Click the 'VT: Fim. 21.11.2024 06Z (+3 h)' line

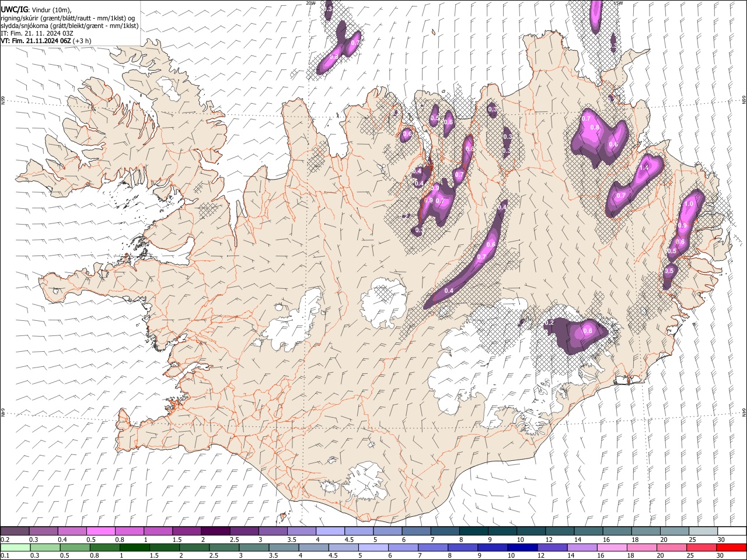point(46,41)
